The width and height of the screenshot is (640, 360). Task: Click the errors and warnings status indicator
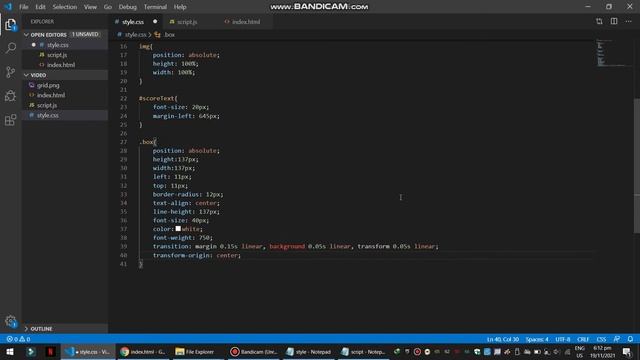coord(18,339)
